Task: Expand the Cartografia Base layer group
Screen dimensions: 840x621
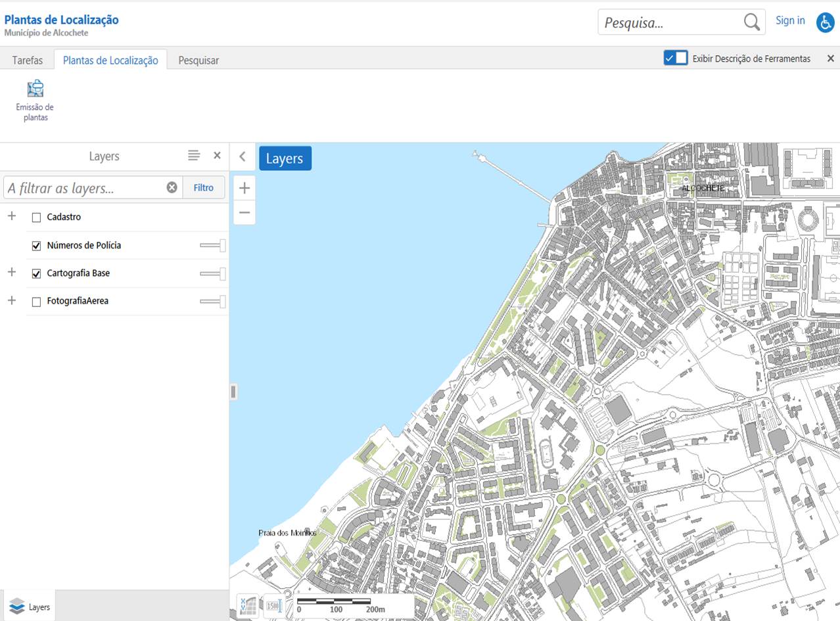Action: [12, 273]
